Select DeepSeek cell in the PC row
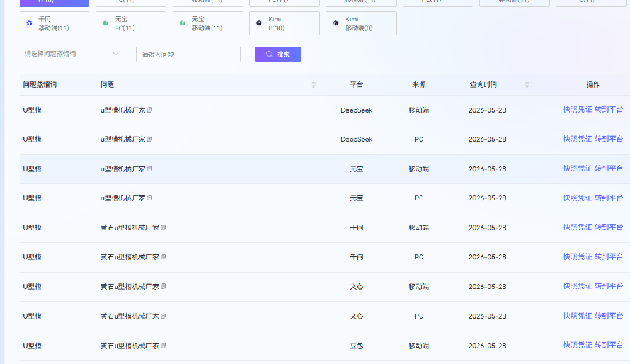 coord(357,139)
